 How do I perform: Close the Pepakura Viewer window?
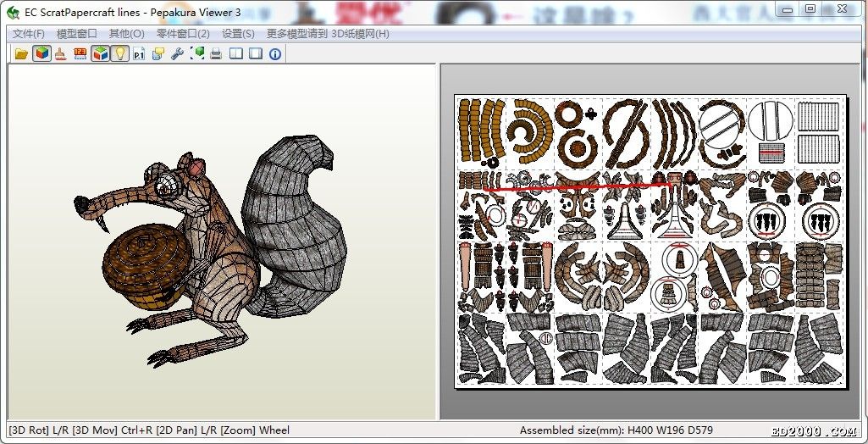[842, 8]
